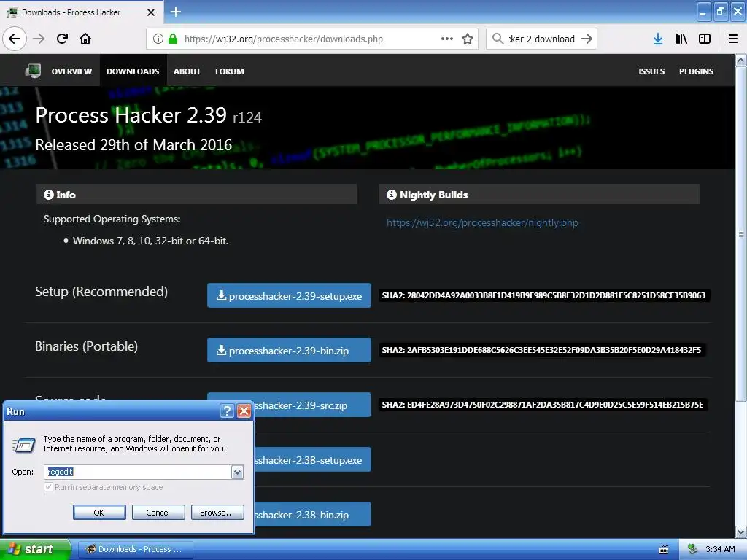Select the DOWNLOADS navigation item
The width and height of the screenshot is (747, 560).
pos(133,71)
